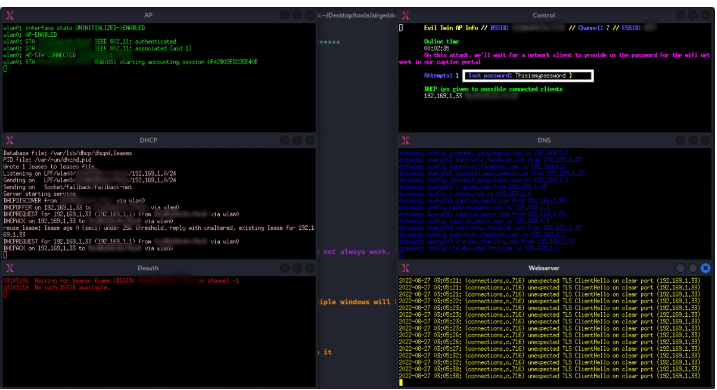This screenshot has width=717, height=390.
Task: Click 'config i.ytimg.com is 192.168.1.1' line
Action: tap(465, 194)
